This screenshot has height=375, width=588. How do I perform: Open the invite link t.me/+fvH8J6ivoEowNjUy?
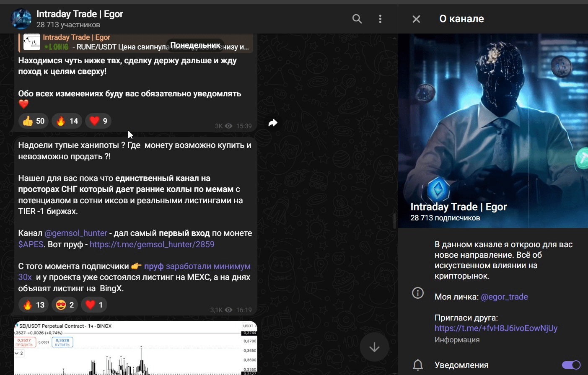tap(496, 328)
